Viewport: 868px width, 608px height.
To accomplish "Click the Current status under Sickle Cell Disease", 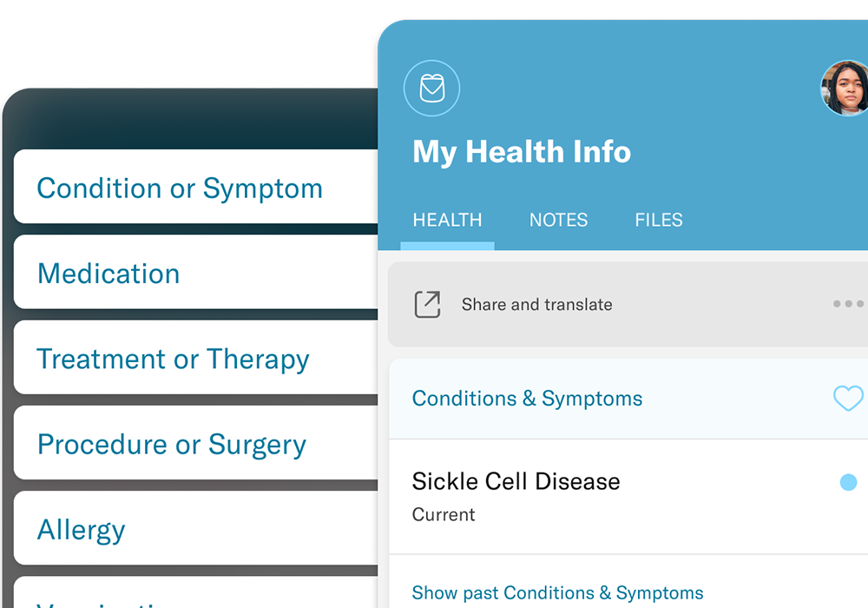I will click(444, 515).
